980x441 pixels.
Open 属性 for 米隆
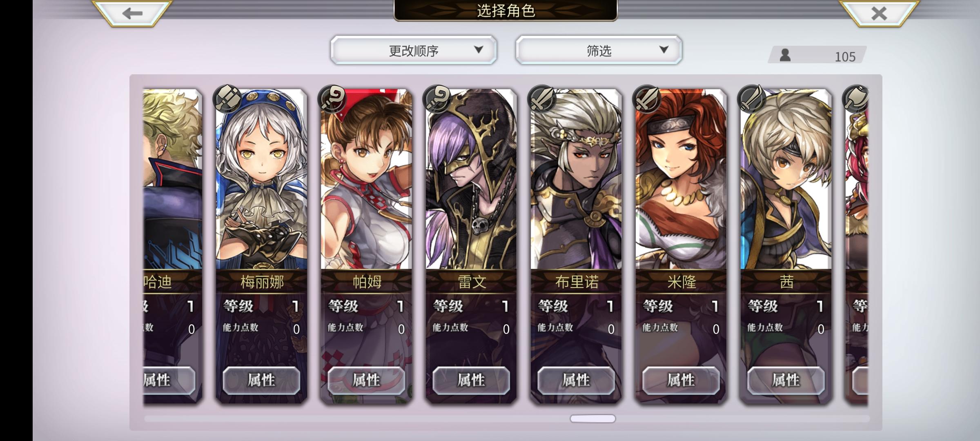[681, 381]
